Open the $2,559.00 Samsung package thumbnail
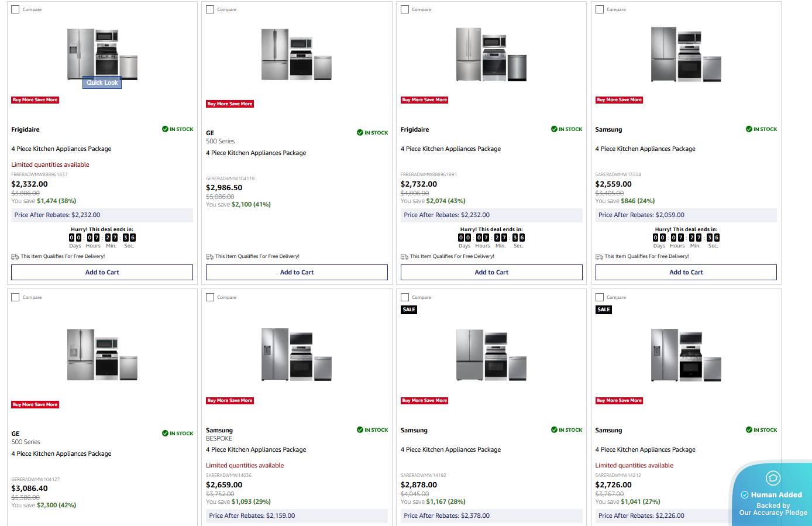Screen dimensions: 812x526 click(686, 54)
